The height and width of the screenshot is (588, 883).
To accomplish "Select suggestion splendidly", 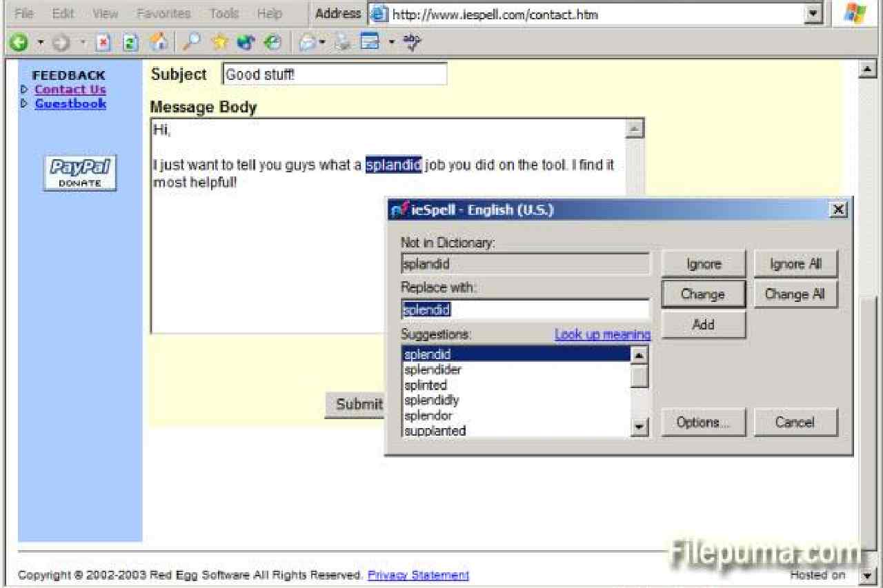I will coord(517,400).
